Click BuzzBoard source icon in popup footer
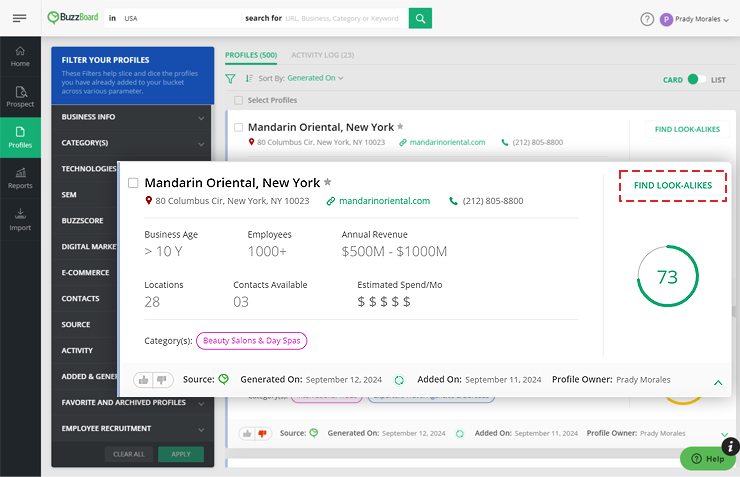740x477 pixels. pyautogui.click(x=224, y=379)
